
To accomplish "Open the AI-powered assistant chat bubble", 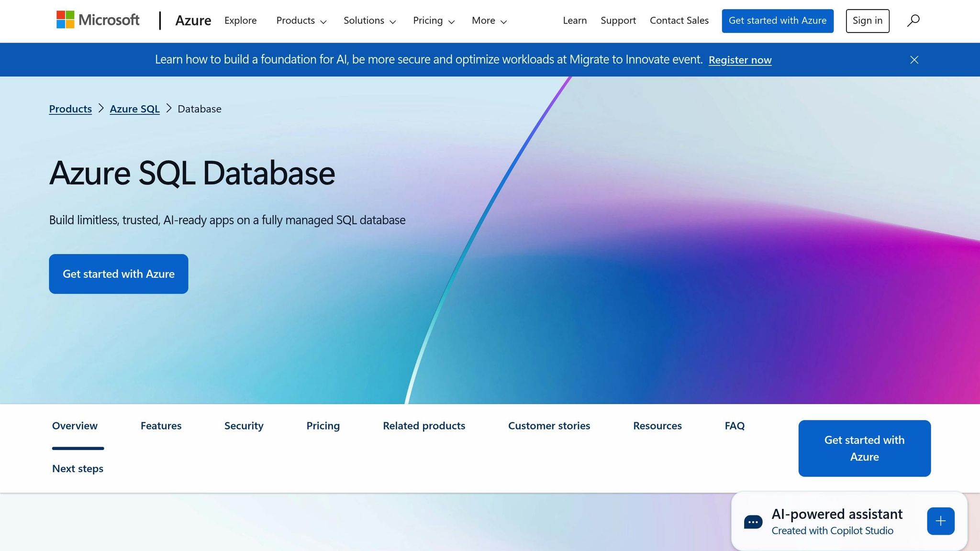I will [x=752, y=521].
